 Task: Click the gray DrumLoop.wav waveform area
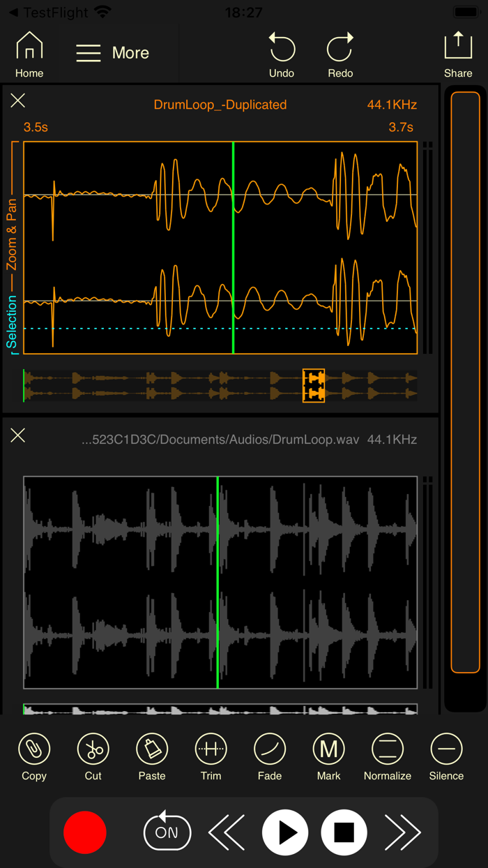click(220, 583)
